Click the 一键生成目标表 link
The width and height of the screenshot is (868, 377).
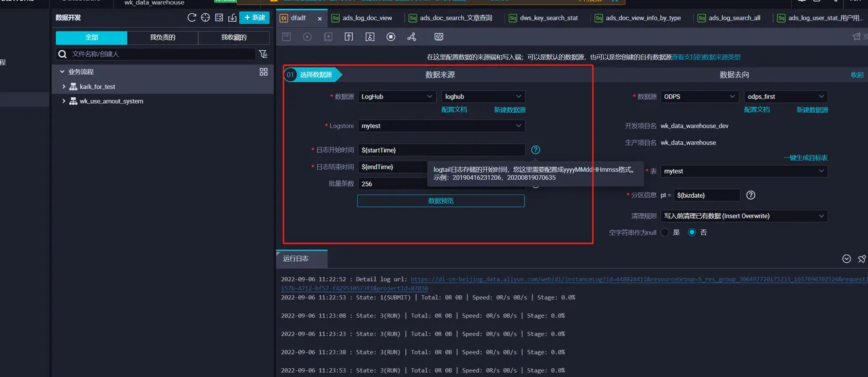pyautogui.click(x=805, y=158)
